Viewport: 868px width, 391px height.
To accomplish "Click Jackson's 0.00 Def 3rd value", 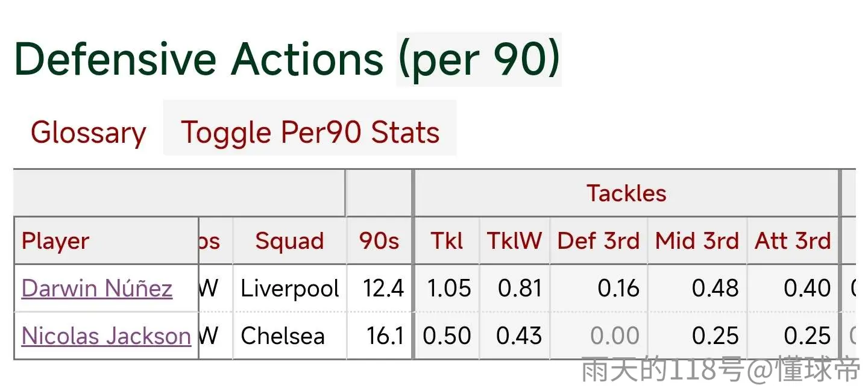I will [615, 336].
